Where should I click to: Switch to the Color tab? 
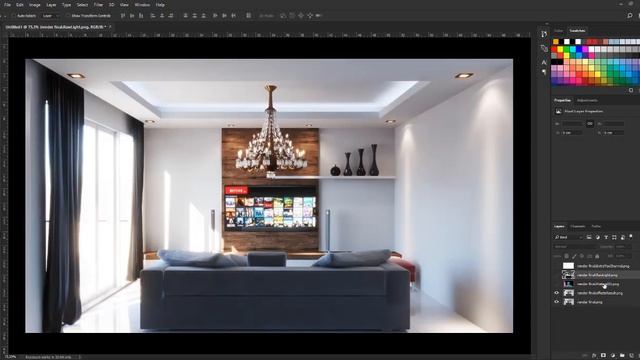click(558, 31)
